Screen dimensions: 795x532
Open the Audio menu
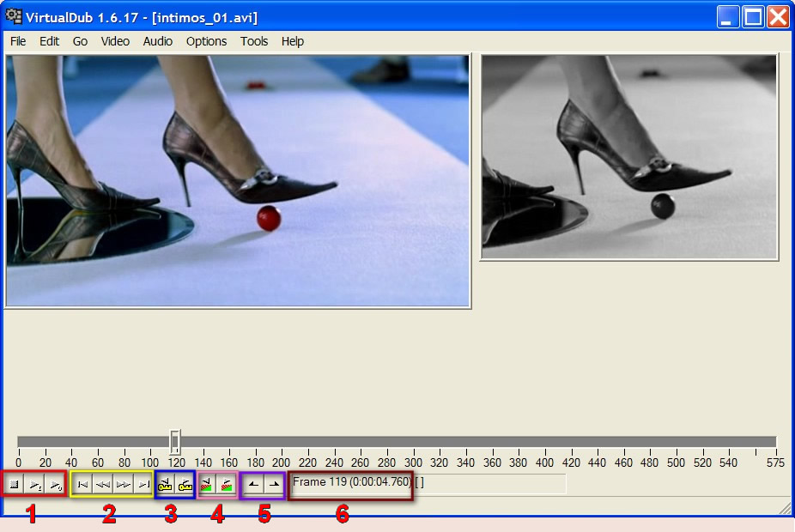coord(158,41)
